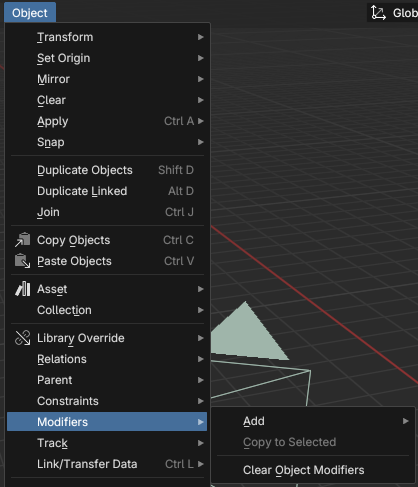Open the Library Override submenu
The height and width of the screenshot is (487, 418).
click(107, 338)
